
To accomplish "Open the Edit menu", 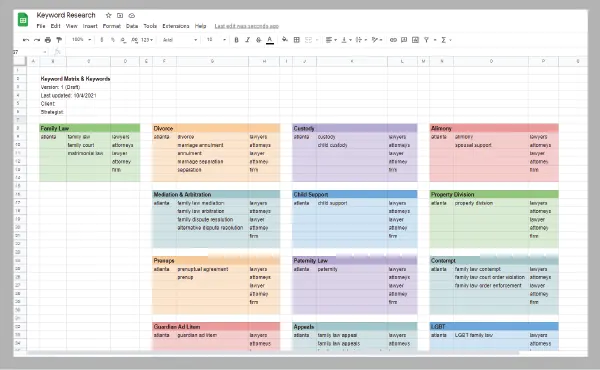I will (55, 26).
